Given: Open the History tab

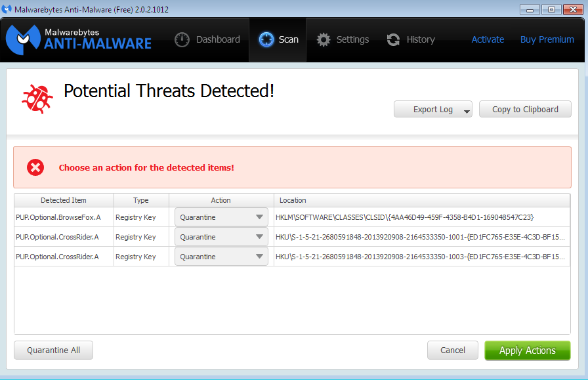Looking at the screenshot, I should pos(411,39).
